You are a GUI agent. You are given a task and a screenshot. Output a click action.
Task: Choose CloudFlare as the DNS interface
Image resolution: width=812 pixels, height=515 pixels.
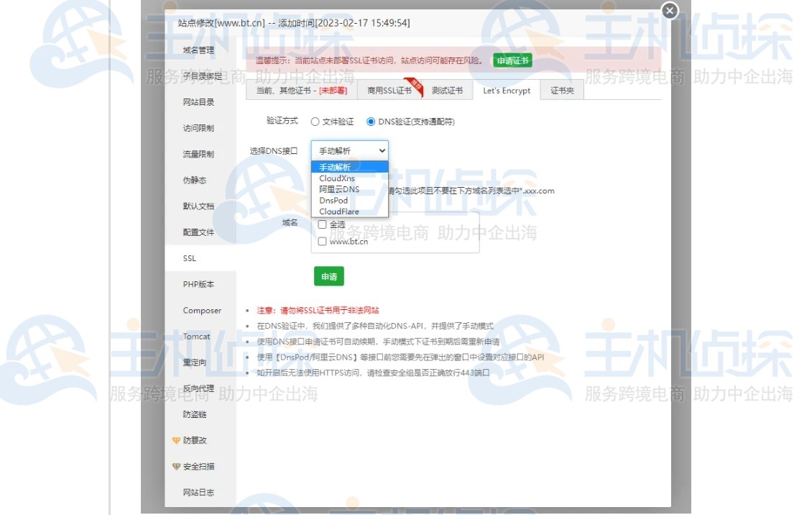point(338,211)
